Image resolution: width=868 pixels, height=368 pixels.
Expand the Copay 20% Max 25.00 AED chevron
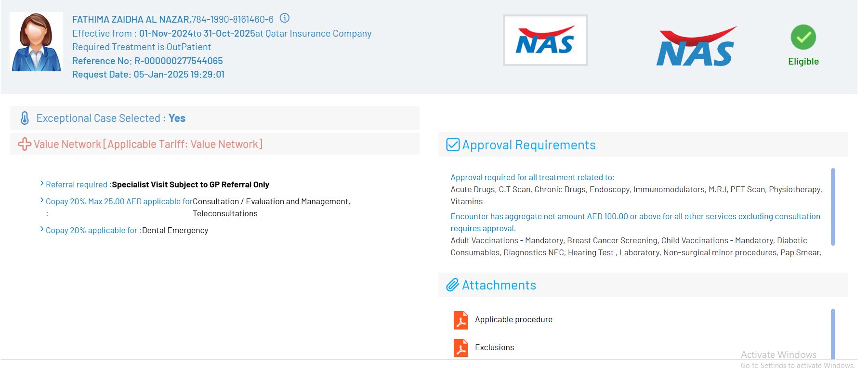[42, 200]
